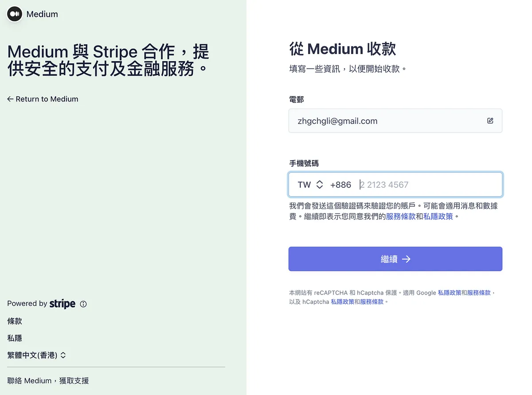Open hCaptcha 私隱政策 link
532x395 pixels.
click(x=342, y=302)
